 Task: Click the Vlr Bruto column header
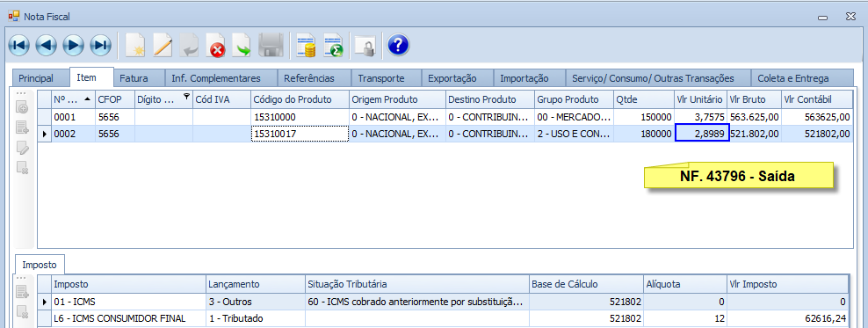(754, 99)
